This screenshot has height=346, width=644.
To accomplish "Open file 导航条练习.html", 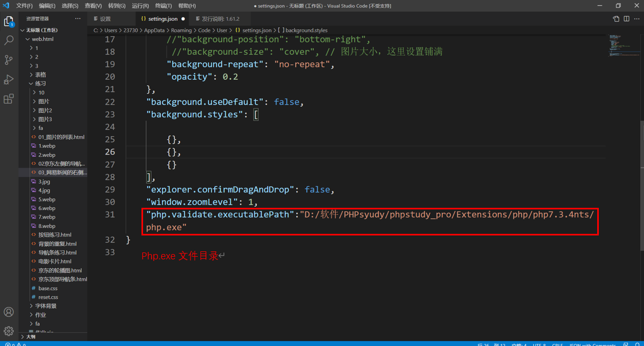I will pyautogui.click(x=53, y=252).
